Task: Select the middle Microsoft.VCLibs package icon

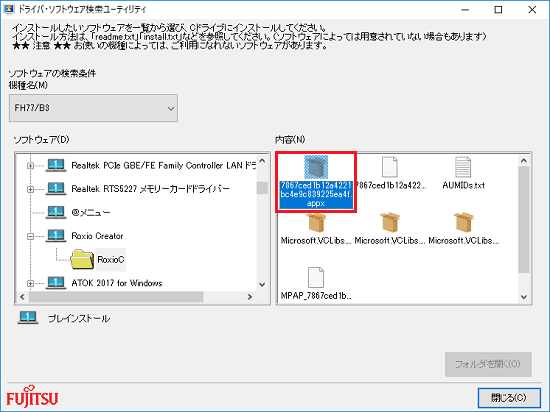Action: [x=390, y=223]
